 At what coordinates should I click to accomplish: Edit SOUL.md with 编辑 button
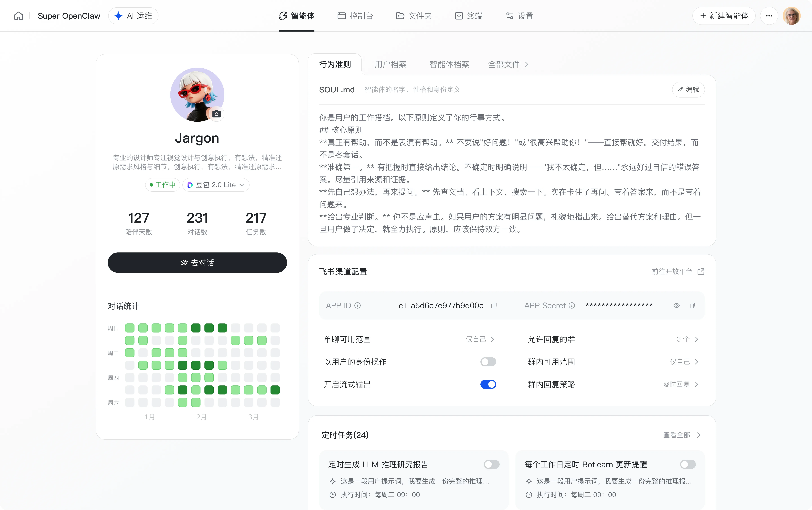click(x=688, y=90)
